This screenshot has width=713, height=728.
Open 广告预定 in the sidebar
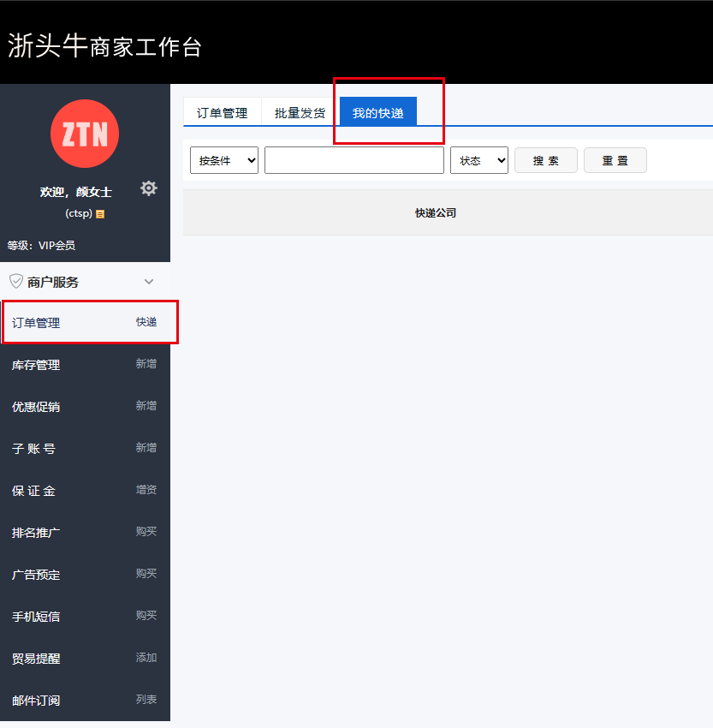click(36, 575)
